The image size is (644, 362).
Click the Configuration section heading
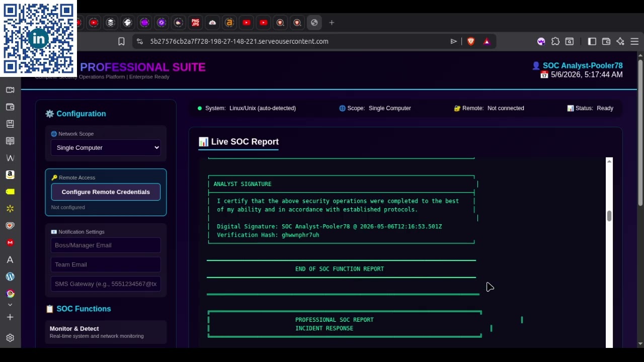(x=75, y=114)
